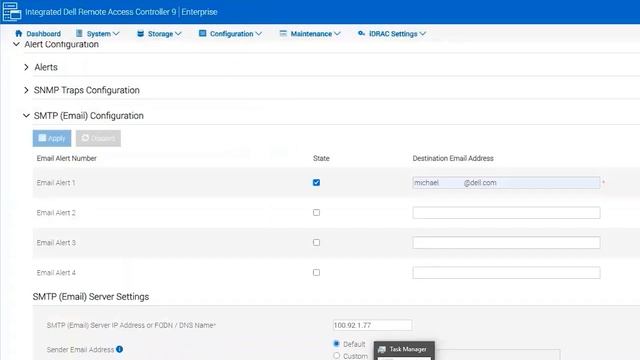Open the Configuration dropdown arrow

(258, 33)
